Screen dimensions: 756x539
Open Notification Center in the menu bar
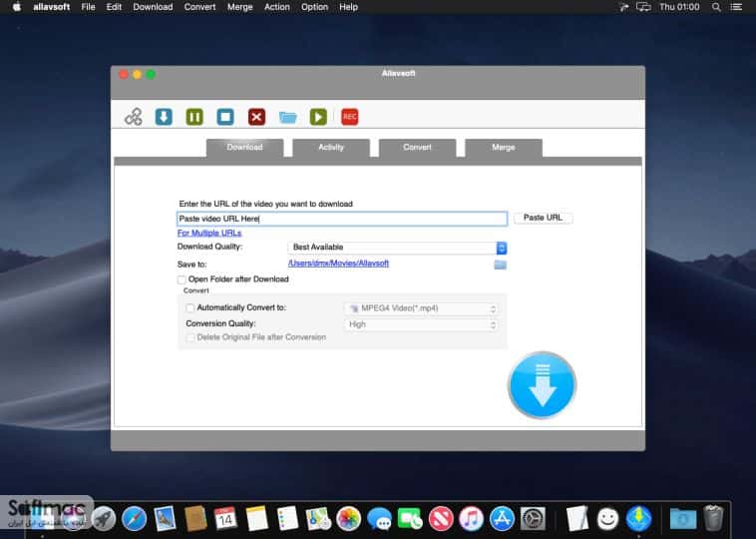[x=736, y=7]
